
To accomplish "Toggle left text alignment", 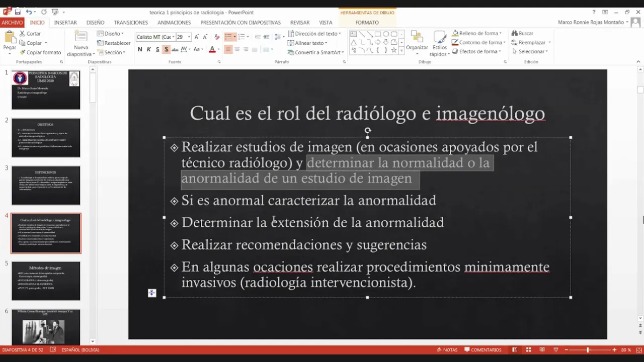I will (x=228, y=49).
